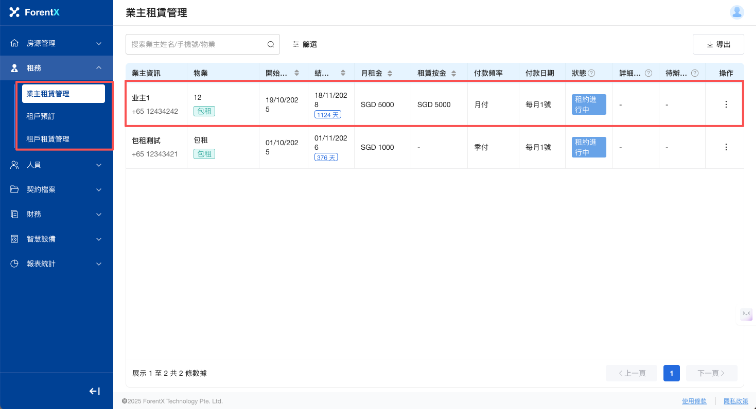The width and height of the screenshot is (756, 409).
Task: Click the help icon next to 狀態 header
Action: coord(592,73)
